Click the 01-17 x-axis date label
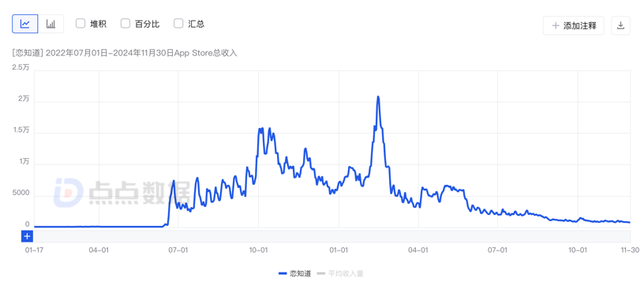 click(x=34, y=250)
